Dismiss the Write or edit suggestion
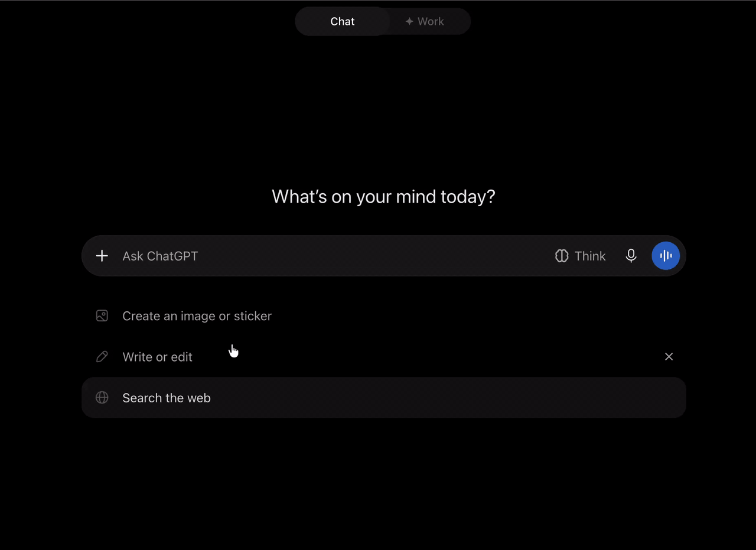Viewport: 756px width, 550px height. 669,357
